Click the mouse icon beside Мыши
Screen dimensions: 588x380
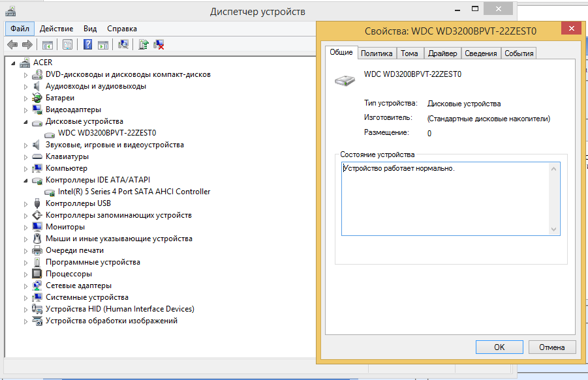coord(37,239)
